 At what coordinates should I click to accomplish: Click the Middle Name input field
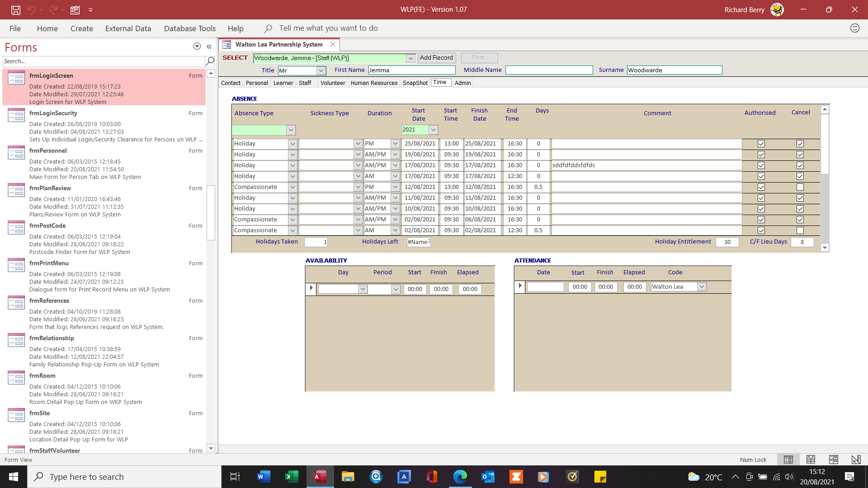(549, 70)
